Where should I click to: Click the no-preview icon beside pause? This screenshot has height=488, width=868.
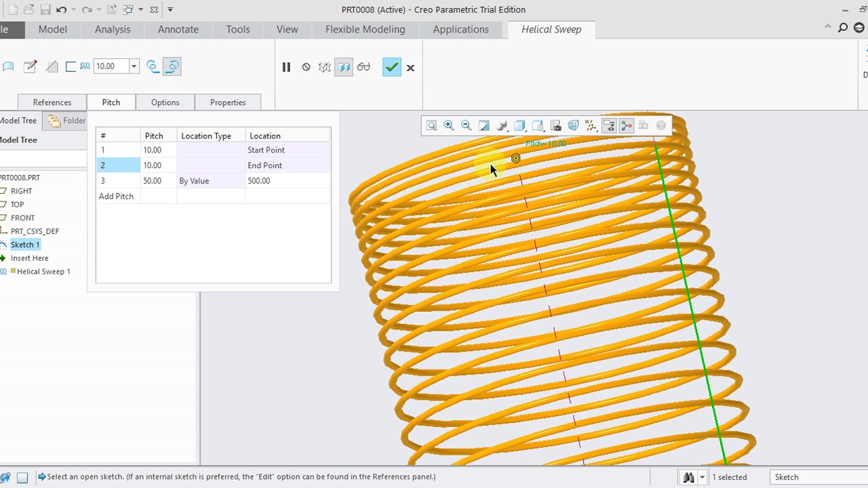click(306, 67)
